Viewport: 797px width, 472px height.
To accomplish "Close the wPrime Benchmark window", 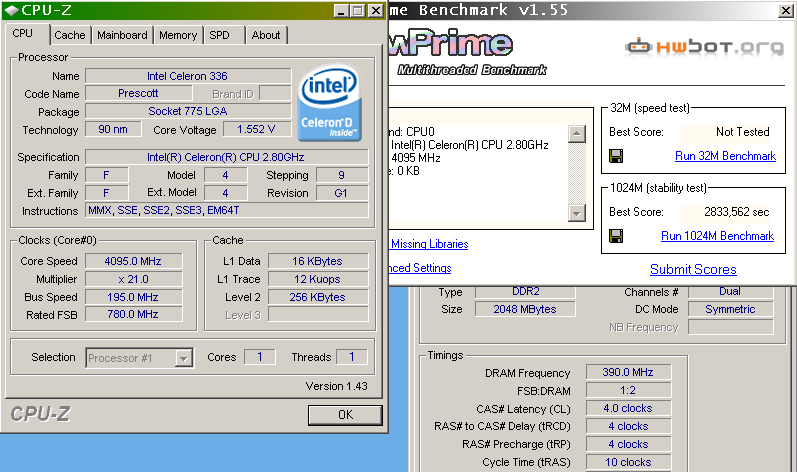I will click(785, 11).
